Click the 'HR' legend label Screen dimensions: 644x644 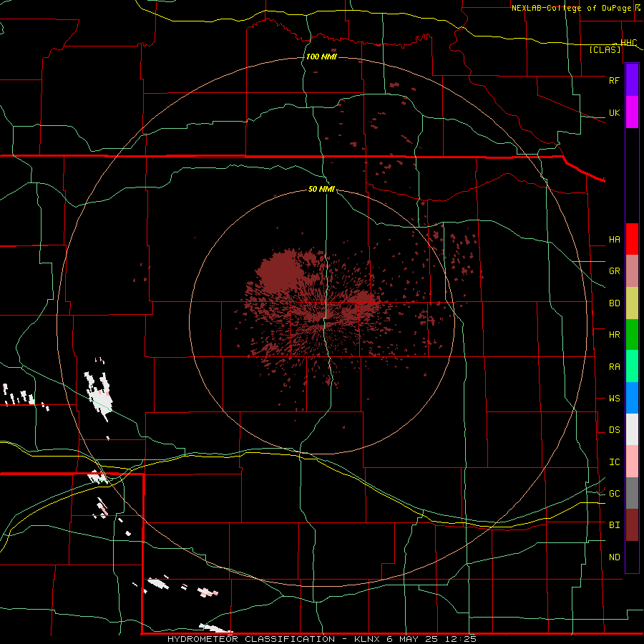(x=614, y=335)
